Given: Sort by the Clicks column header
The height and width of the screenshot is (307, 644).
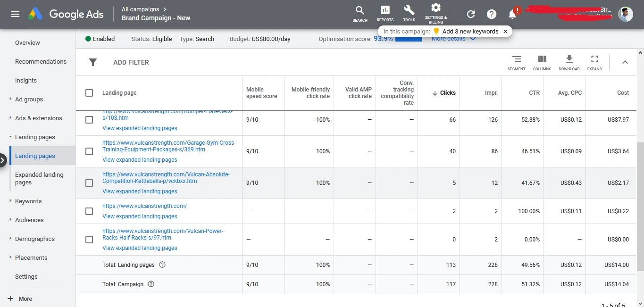Looking at the screenshot, I should (x=444, y=93).
